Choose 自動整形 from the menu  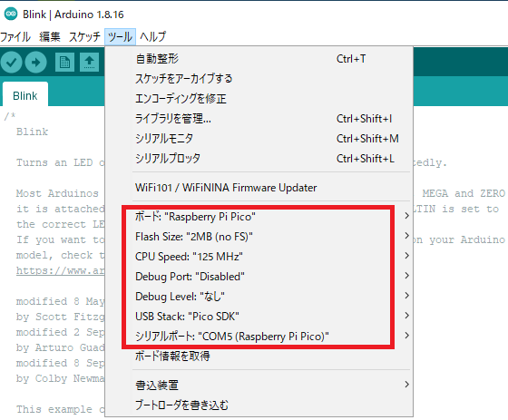click(259, 59)
